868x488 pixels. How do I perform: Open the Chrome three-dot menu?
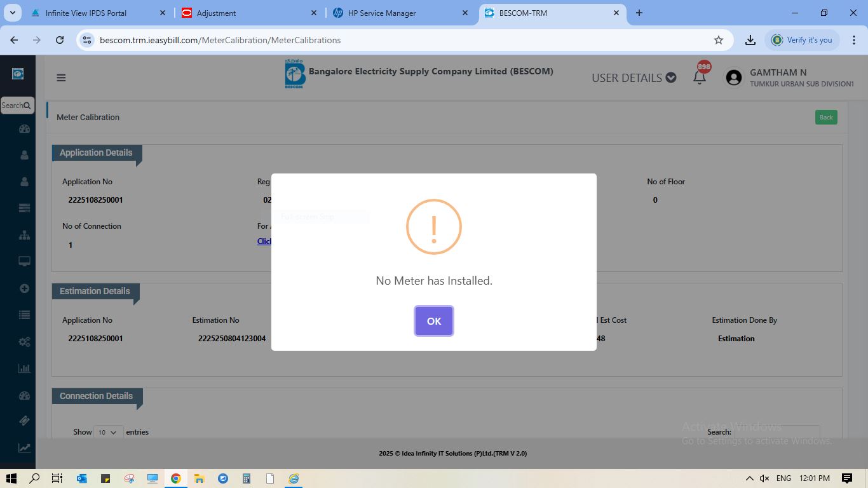tap(853, 40)
